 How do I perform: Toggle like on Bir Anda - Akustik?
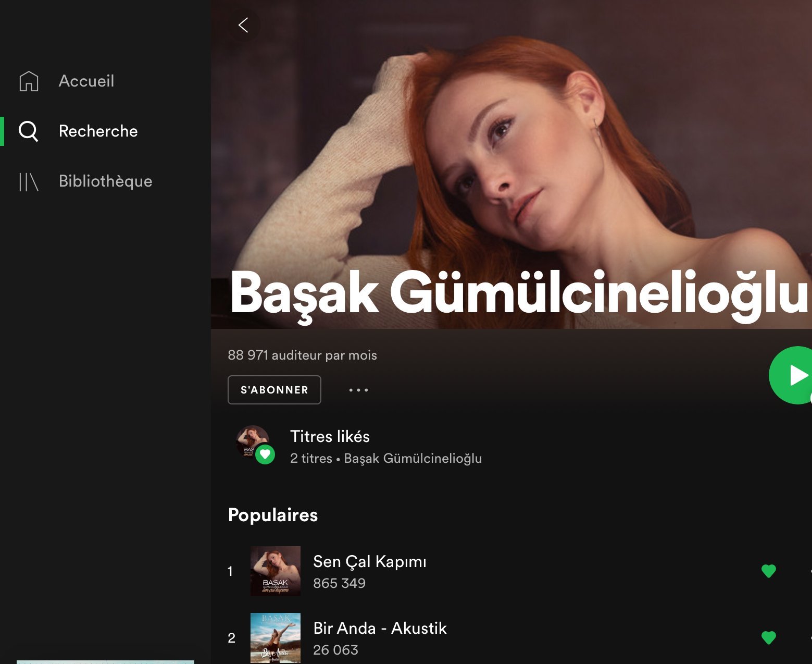pos(768,637)
